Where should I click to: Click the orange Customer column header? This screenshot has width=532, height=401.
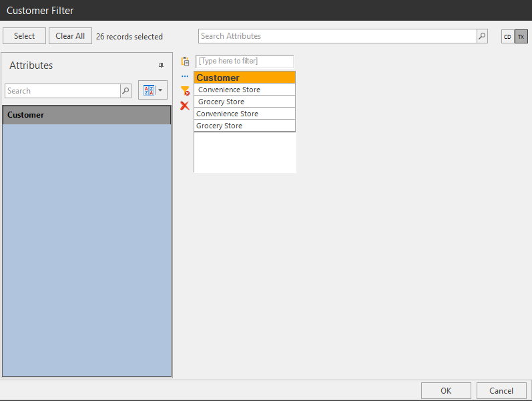(244, 78)
